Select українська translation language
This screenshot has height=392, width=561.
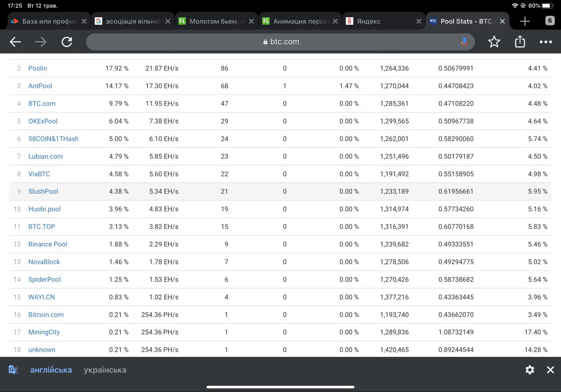pyautogui.click(x=105, y=370)
